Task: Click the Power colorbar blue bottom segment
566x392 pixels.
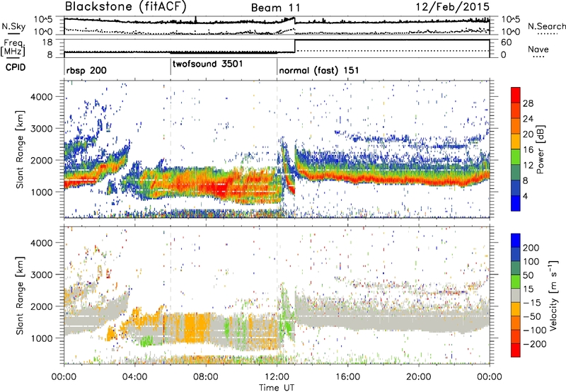Action: 516,203
